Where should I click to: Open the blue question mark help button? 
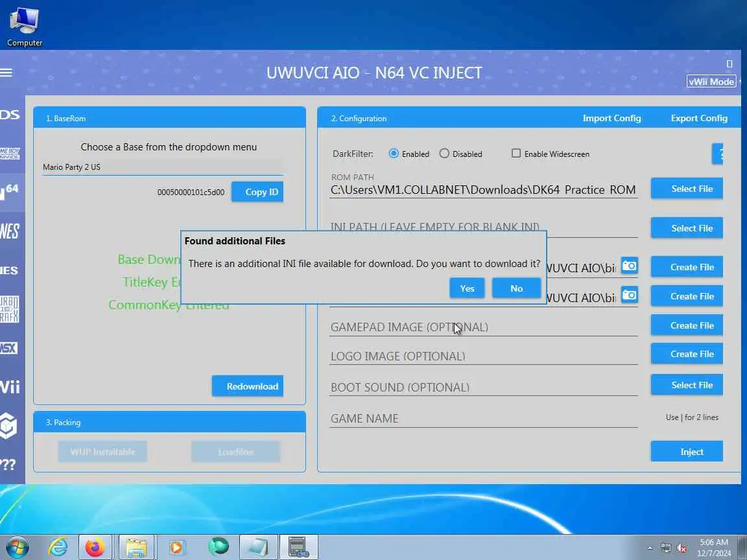click(x=717, y=154)
